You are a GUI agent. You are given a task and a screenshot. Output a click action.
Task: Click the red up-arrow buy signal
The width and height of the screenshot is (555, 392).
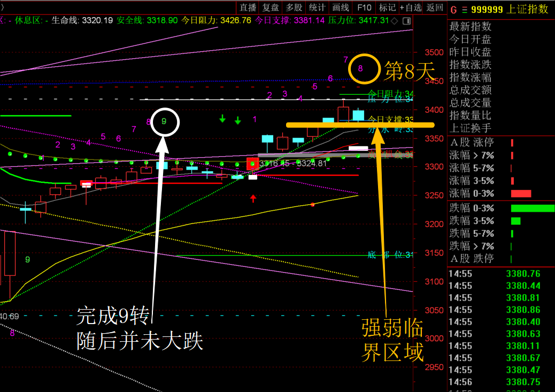point(253,198)
